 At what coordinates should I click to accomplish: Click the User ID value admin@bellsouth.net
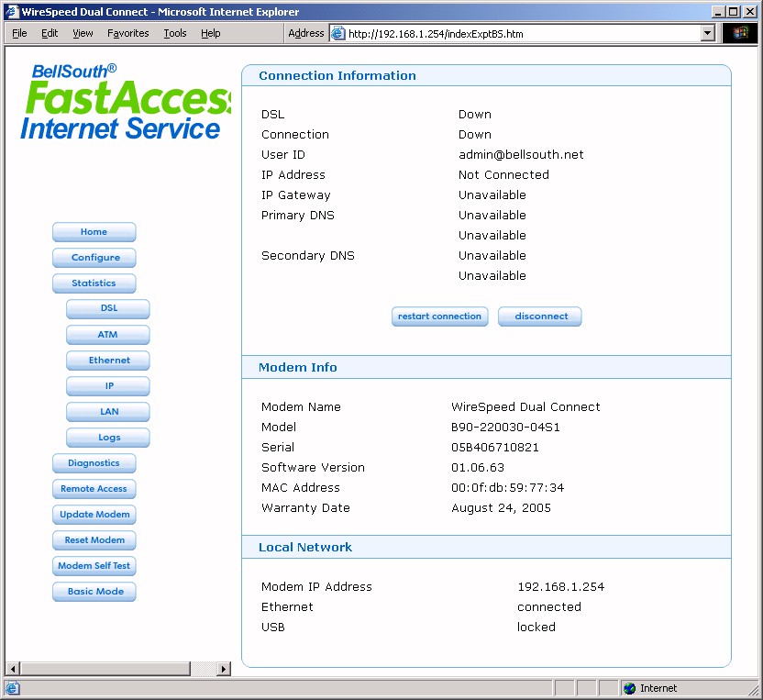[521, 155]
